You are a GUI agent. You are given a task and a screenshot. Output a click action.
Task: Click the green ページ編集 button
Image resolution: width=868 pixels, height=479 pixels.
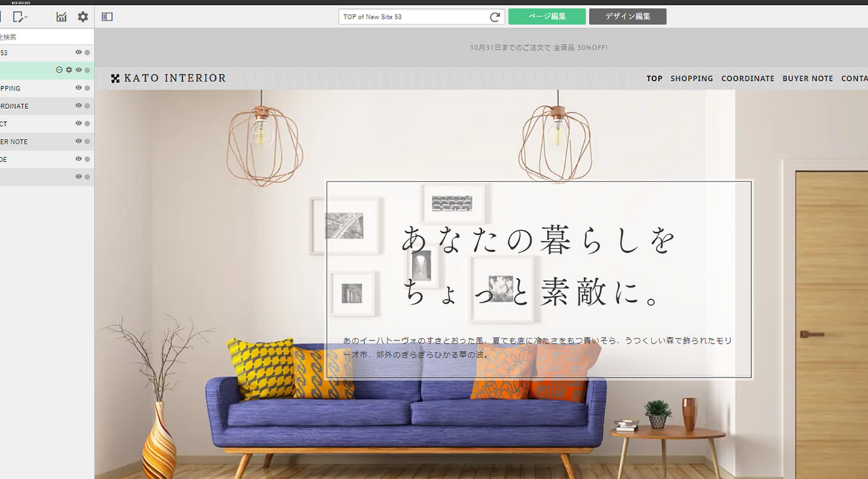(x=547, y=17)
